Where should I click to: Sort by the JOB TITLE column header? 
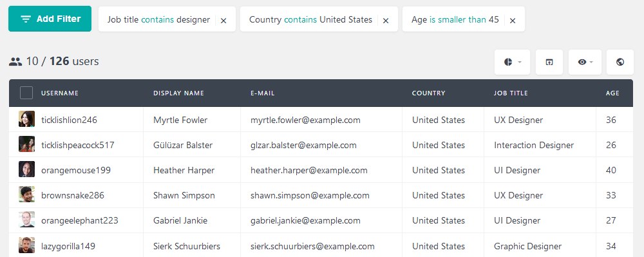click(x=511, y=93)
